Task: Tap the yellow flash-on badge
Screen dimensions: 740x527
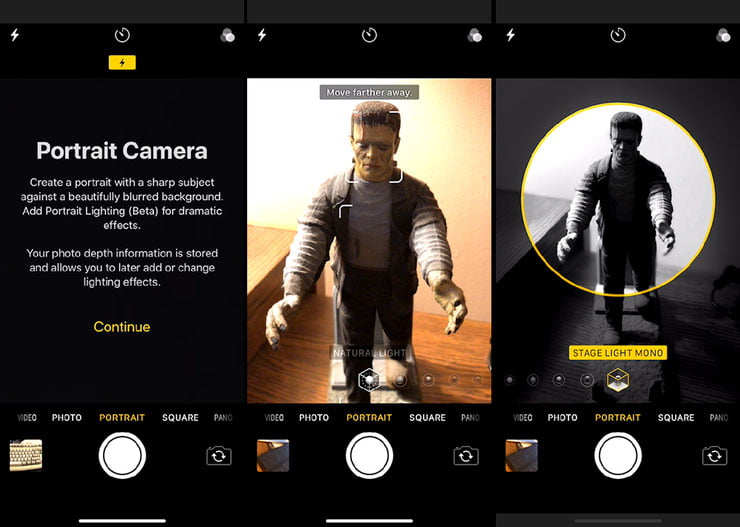Action: point(122,62)
